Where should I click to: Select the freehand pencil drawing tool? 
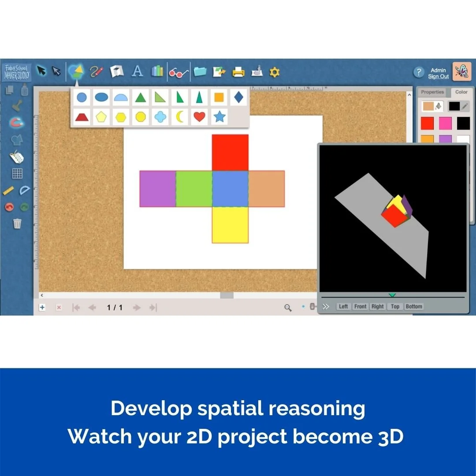(97, 71)
